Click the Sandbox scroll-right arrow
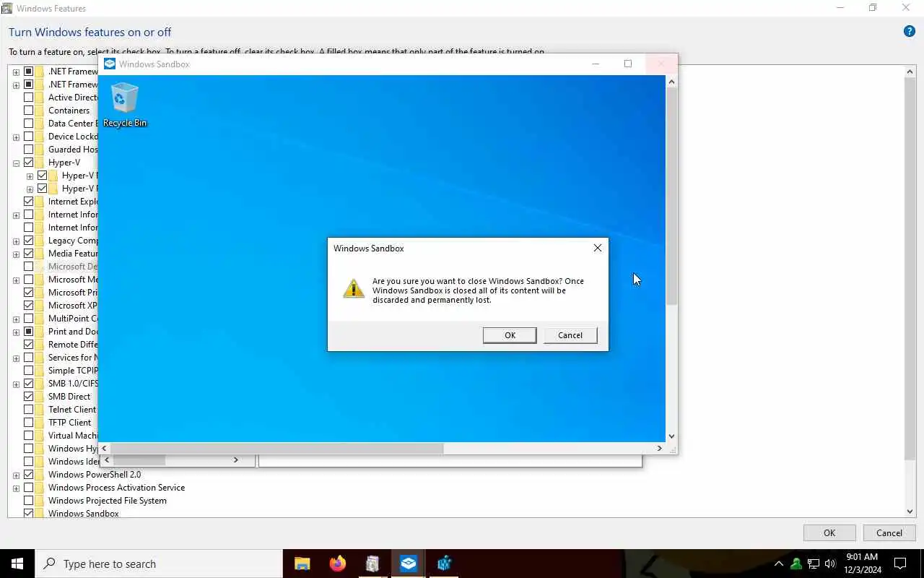 pyautogui.click(x=659, y=449)
